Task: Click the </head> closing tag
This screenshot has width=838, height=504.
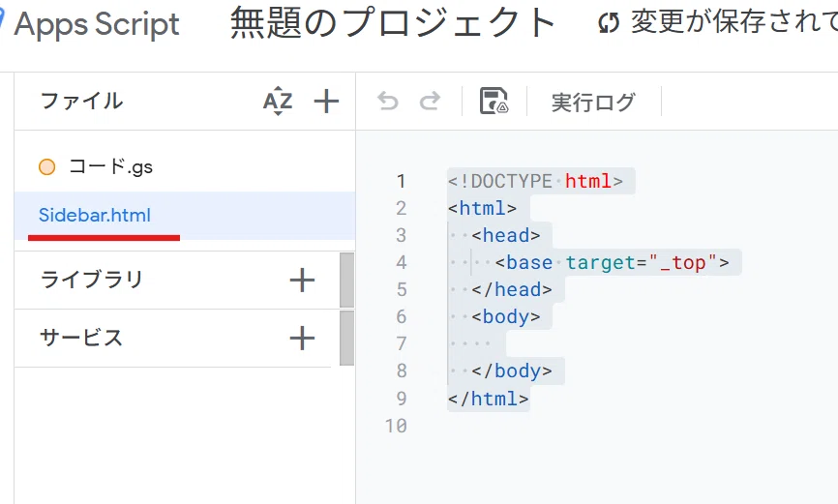Action: [x=512, y=289]
